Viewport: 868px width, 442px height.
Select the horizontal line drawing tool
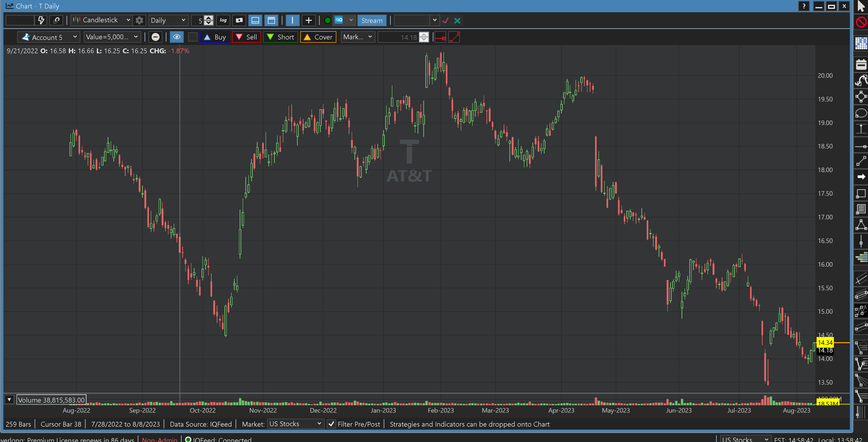[861, 146]
